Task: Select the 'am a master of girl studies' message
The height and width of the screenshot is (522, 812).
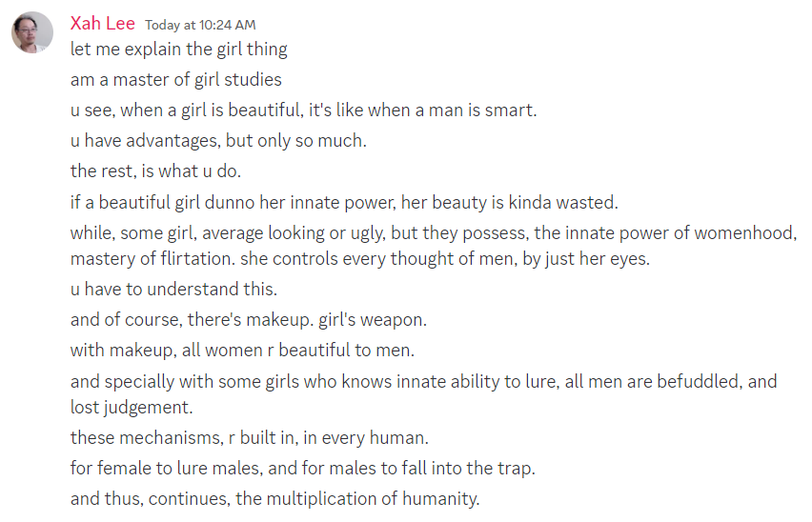Action: pyautogui.click(x=175, y=80)
